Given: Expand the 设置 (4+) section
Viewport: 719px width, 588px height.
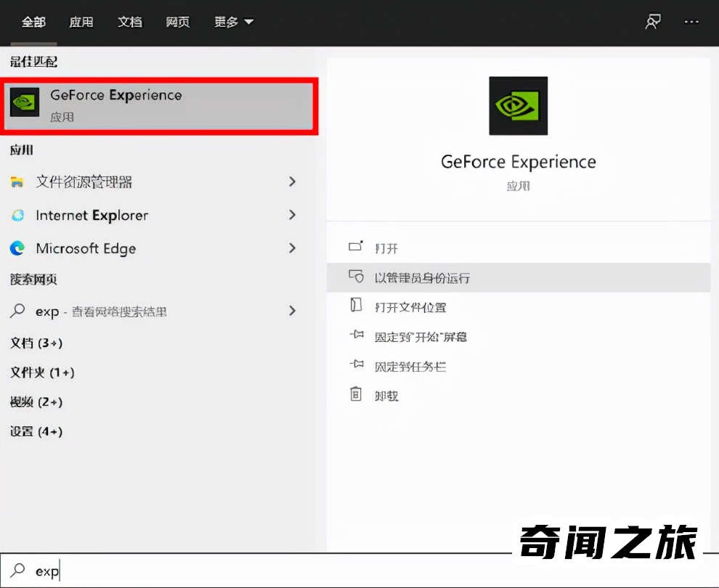Looking at the screenshot, I should pos(36,431).
